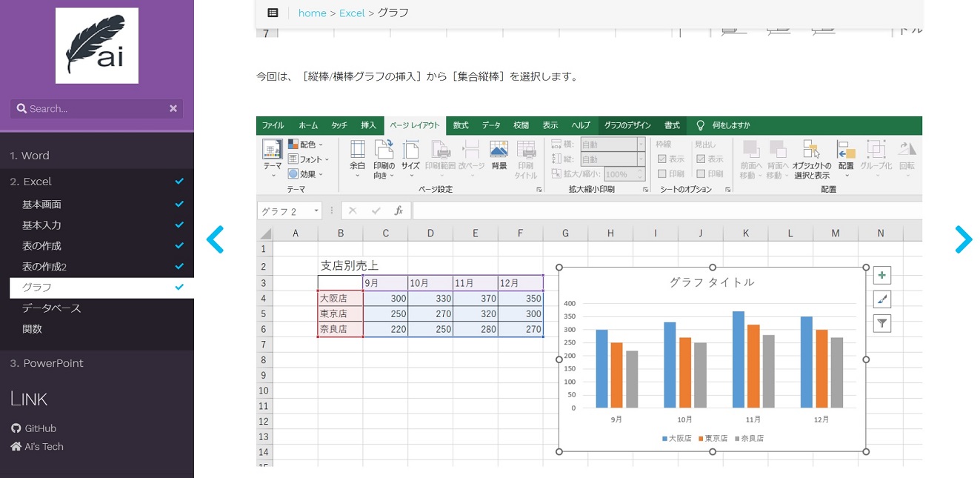
Task: Click the Chart Styles brush button
Action: pos(881,299)
